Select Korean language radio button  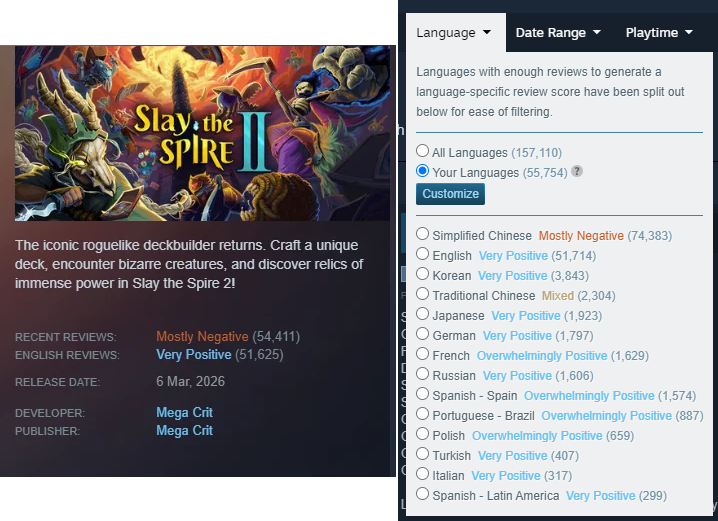(x=422, y=274)
